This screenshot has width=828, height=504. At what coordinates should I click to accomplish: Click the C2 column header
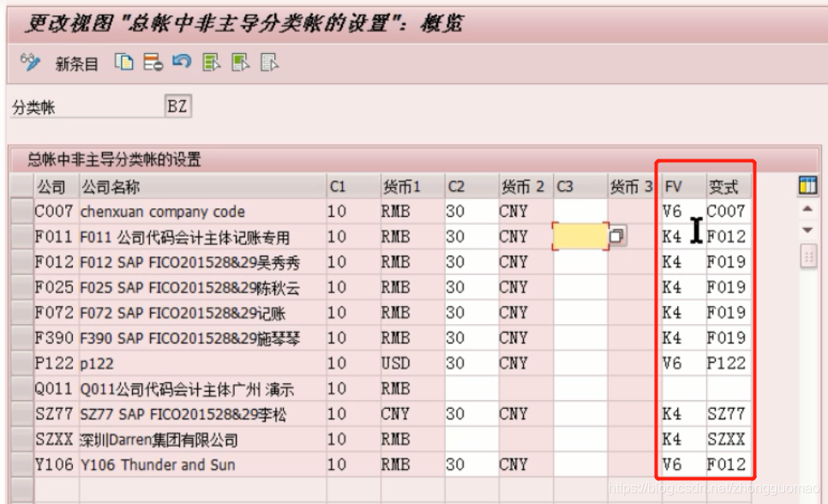[471, 186]
